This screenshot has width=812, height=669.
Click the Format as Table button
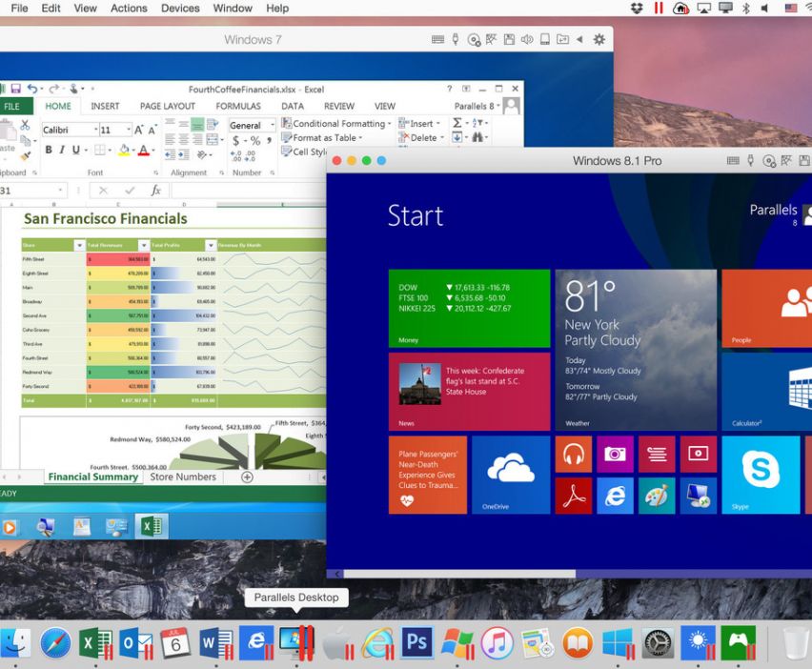(325, 138)
